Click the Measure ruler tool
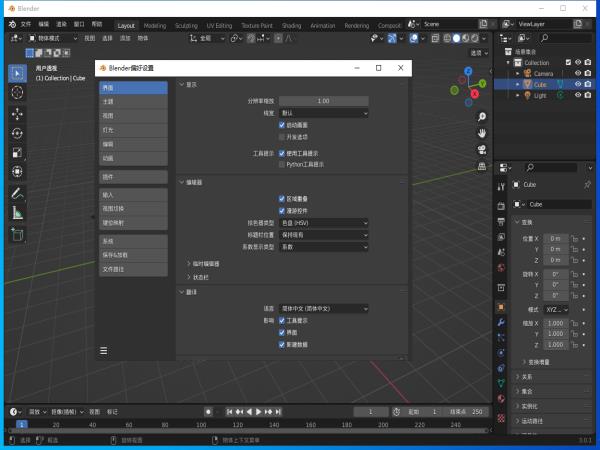Viewport: 600px width, 450px height. click(x=17, y=212)
